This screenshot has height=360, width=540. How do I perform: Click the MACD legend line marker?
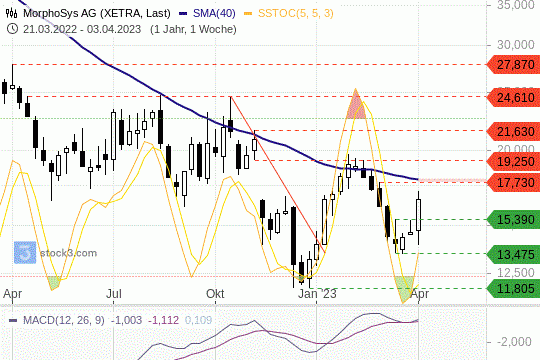pos(13,320)
